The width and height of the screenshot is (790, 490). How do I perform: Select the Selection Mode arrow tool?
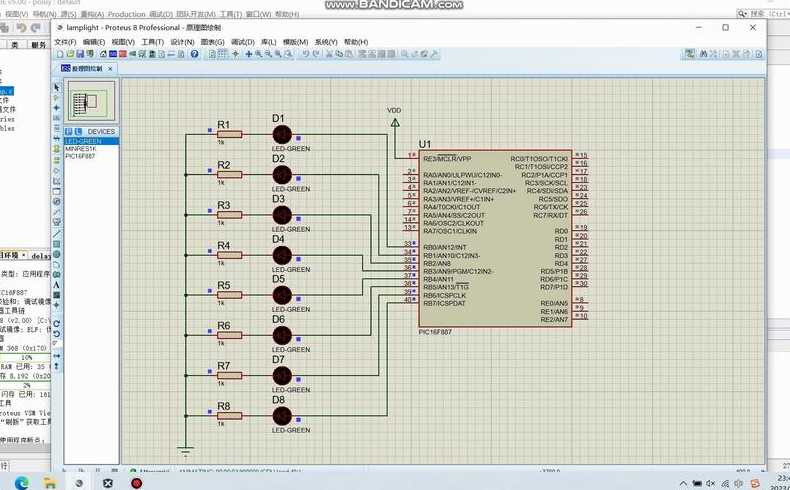(x=56, y=87)
